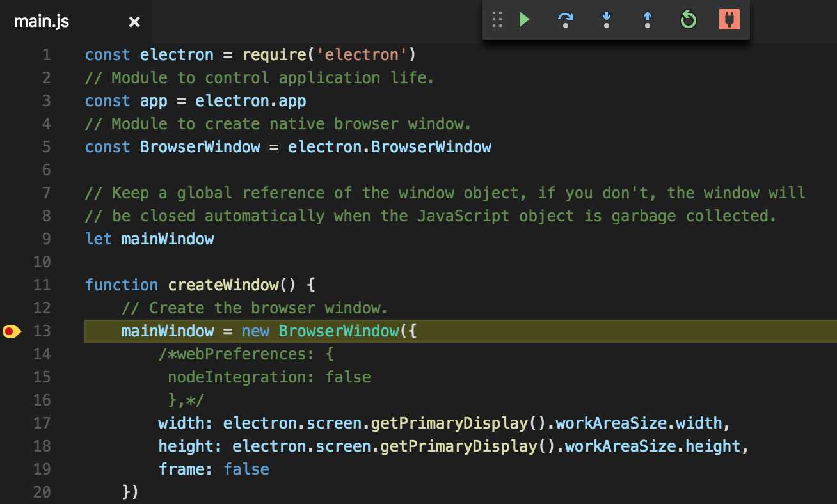Click "electron.app" on line 3
Image resolution: width=837 pixels, height=504 pixels.
251,101
